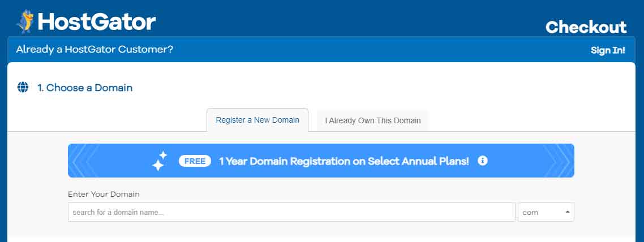Click the Sign In! link
Image resolution: width=644 pixels, height=242 pixels.
tap(608, 50)
